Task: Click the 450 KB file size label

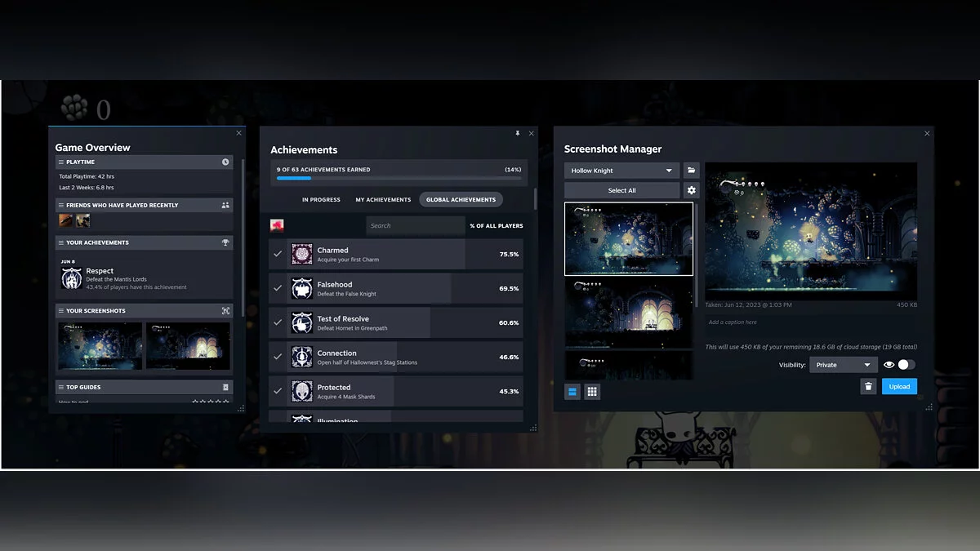Action: pyautogui.click(x=906, y=305)
